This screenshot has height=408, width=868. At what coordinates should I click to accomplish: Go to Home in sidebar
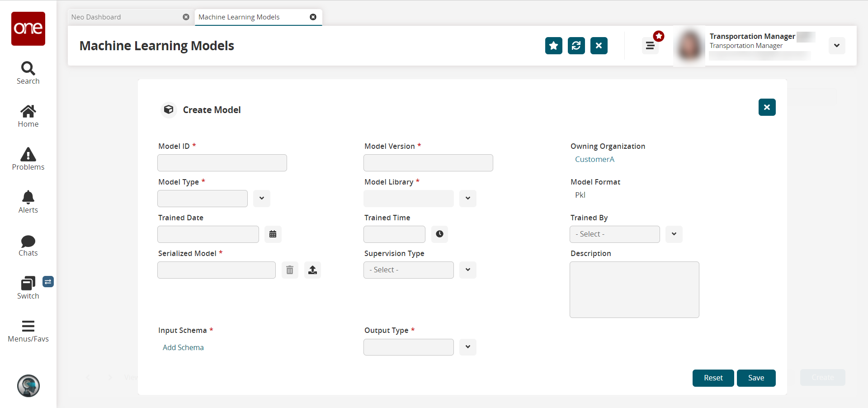[28, 116]
